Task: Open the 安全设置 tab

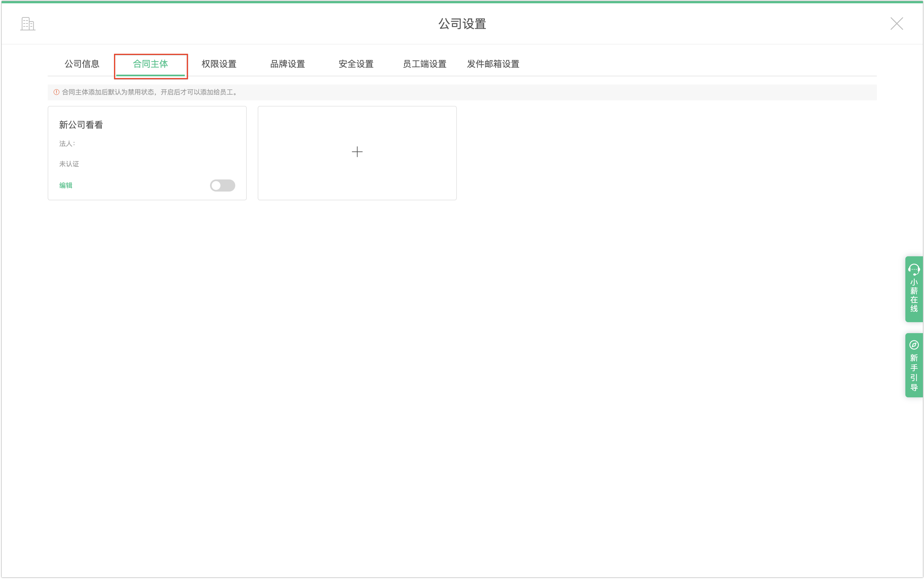Action: point(356,64)
